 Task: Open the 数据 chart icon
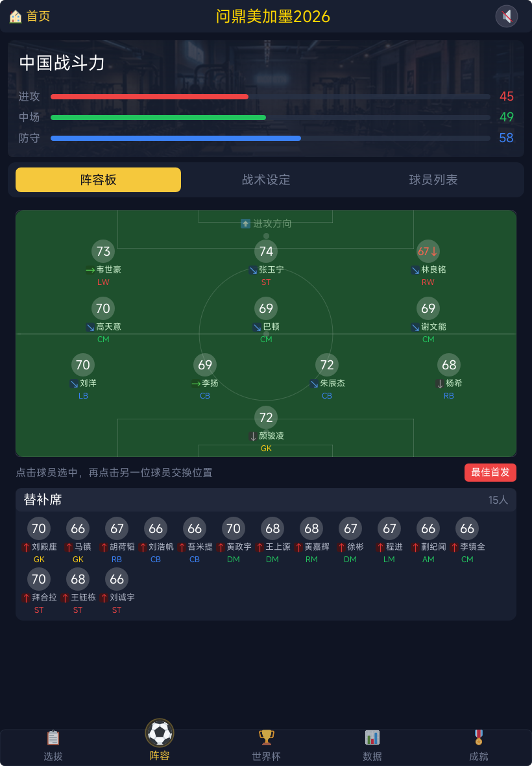pyautogui.click(x=372, y=737)
